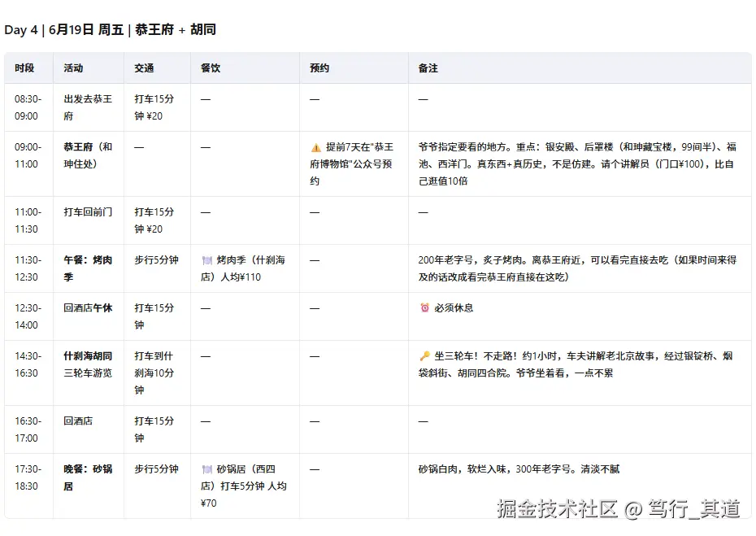Click the 午餐：烤肉季 activity cell
The width and height of the screenshot is (756, 536).
pos(88,268)
